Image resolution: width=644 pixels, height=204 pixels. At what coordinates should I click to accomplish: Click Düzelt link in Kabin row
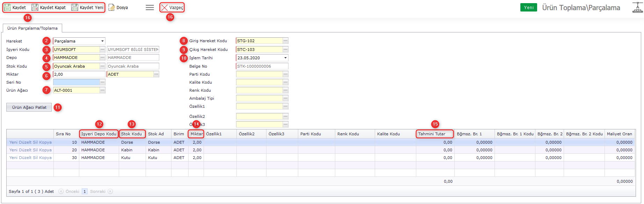[25, 150]
